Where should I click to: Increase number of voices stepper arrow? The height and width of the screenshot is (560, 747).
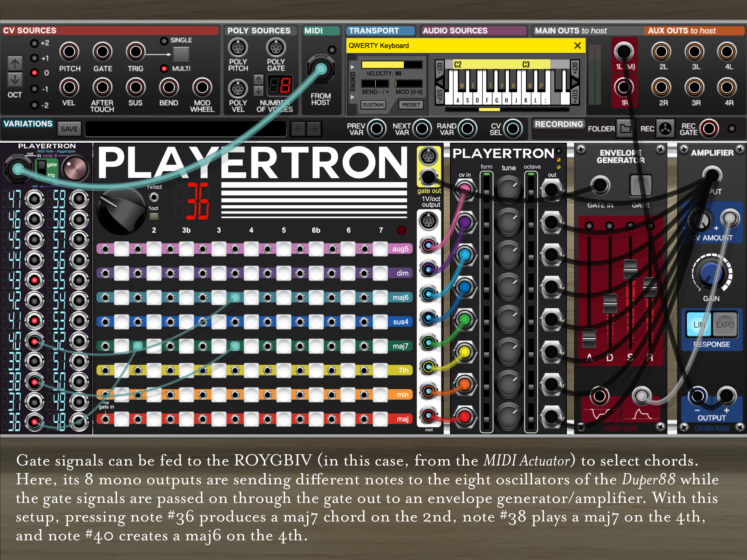pos(258,80)
